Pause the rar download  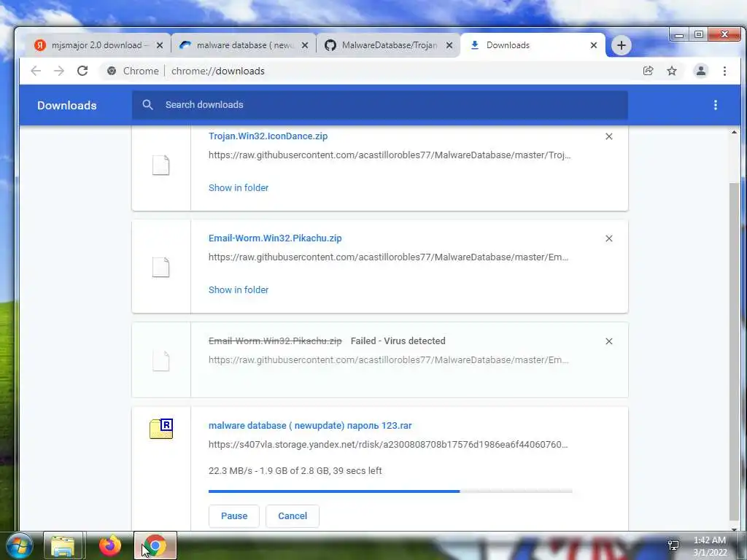[x=234, y=516]
